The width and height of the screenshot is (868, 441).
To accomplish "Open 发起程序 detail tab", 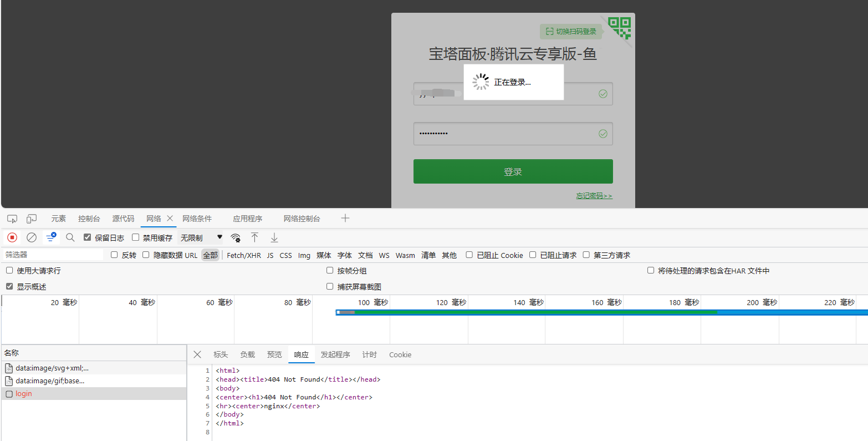I will [335, 354].
